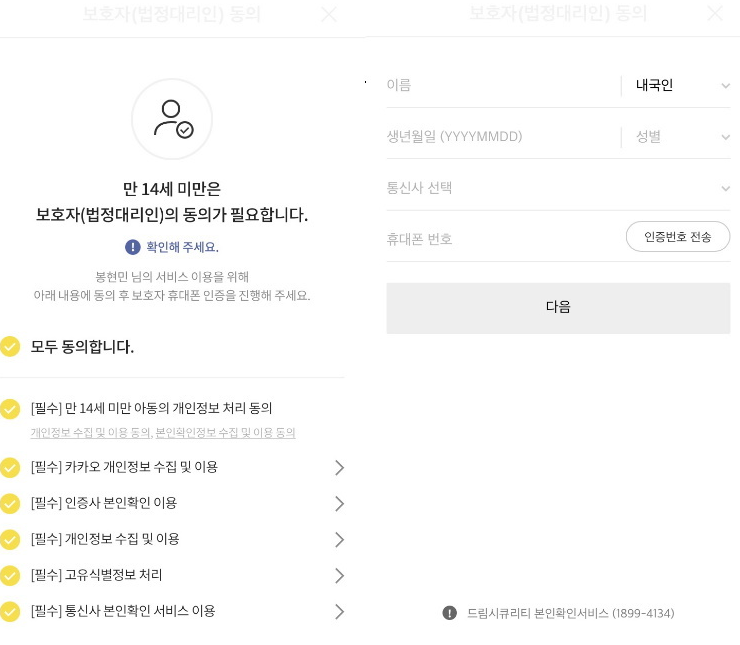Click the 인증번호 전송 button
The height and width of the screenshot is (645, 740).
(678, 236)
